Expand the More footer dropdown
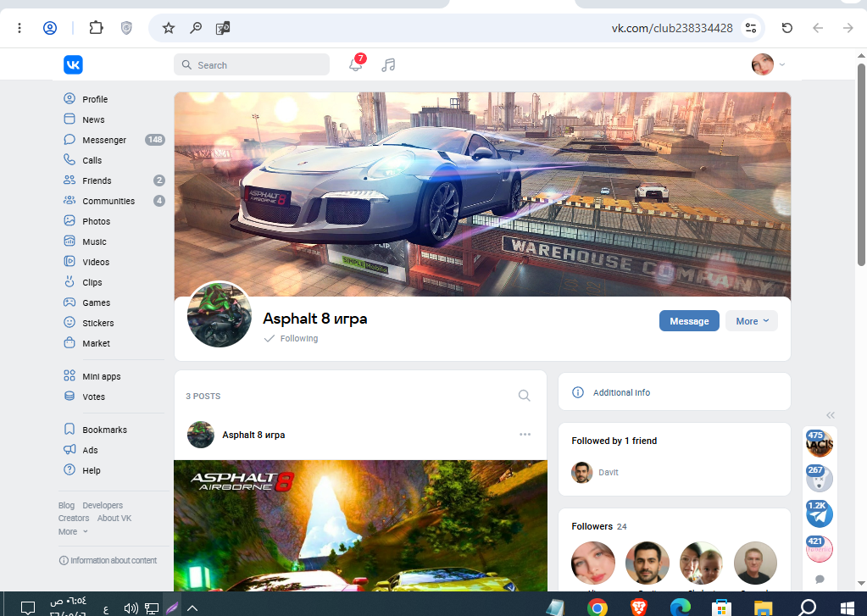 pos(73,531)
